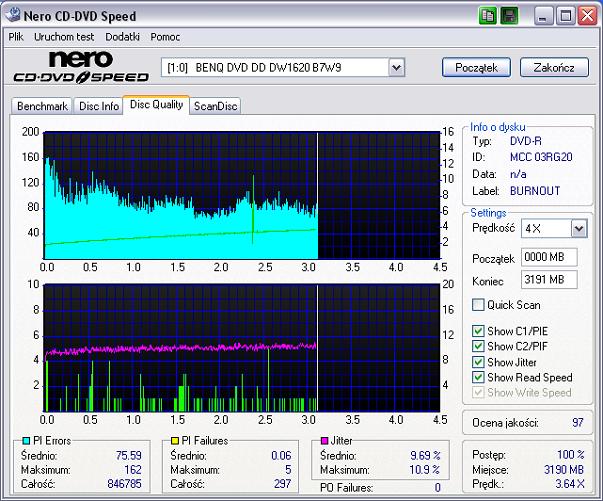Click the cyan PI Errors color swatch

(x=26, y=441)
